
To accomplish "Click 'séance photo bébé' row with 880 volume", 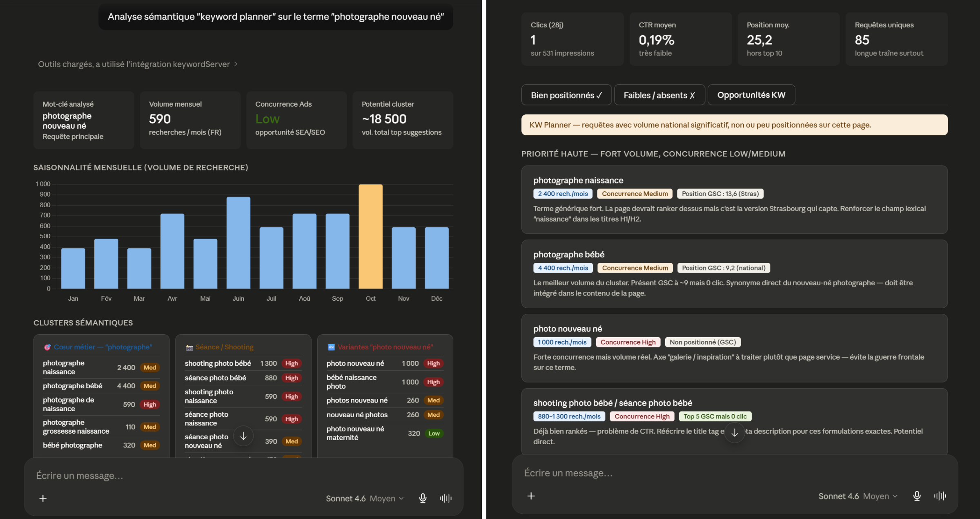I will [x=243, y=378].
